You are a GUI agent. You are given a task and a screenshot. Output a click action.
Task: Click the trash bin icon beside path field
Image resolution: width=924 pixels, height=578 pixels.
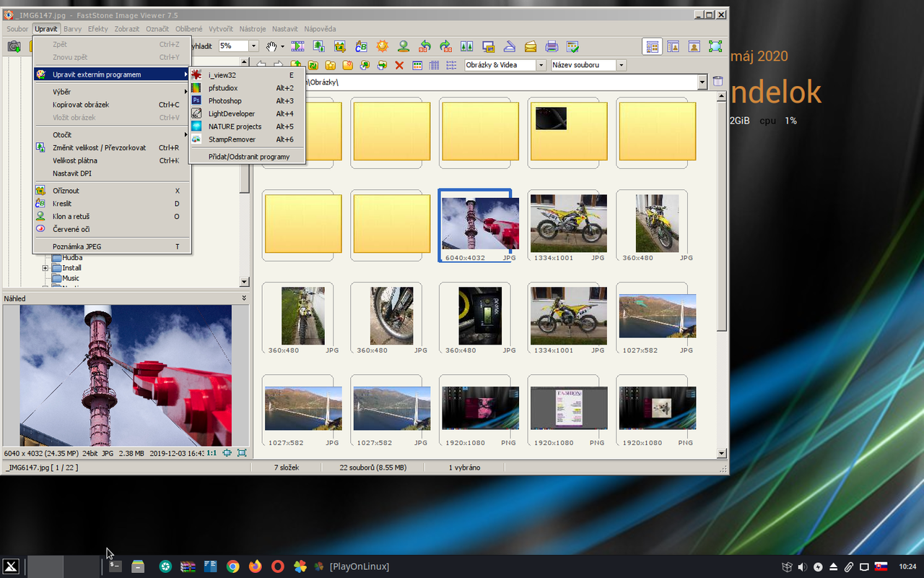coord(718,82)
